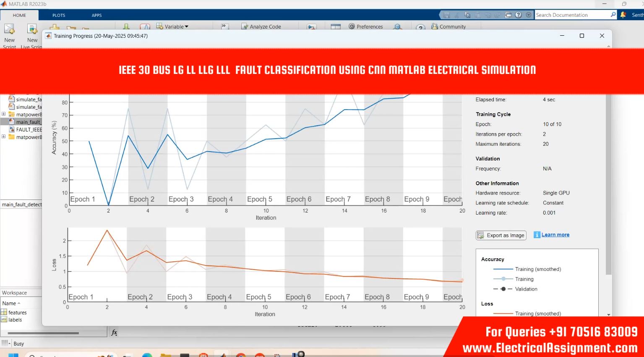Switch to the APPS tab

[96, 15]
